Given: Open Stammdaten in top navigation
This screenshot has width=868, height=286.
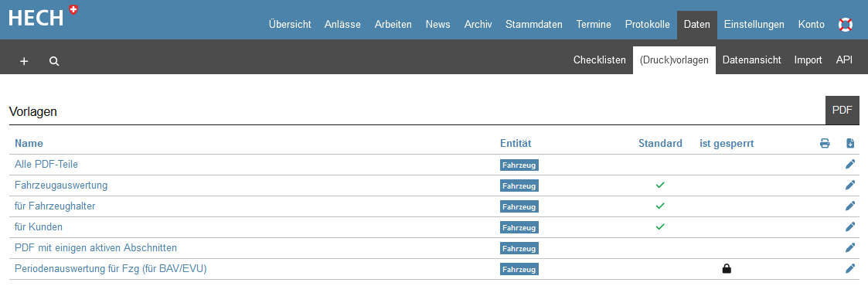Looking at the screenshot, I should 533,25.
